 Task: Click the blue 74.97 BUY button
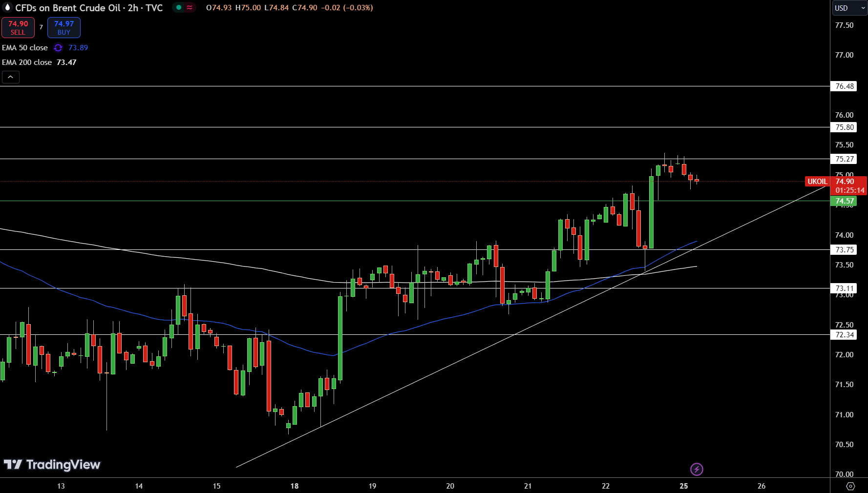click(64, 28)
